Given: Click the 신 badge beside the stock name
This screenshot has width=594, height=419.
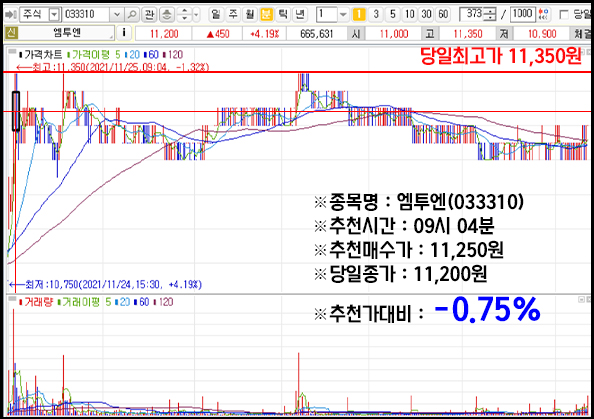Looking at the screenshot, I should point(11,33).
